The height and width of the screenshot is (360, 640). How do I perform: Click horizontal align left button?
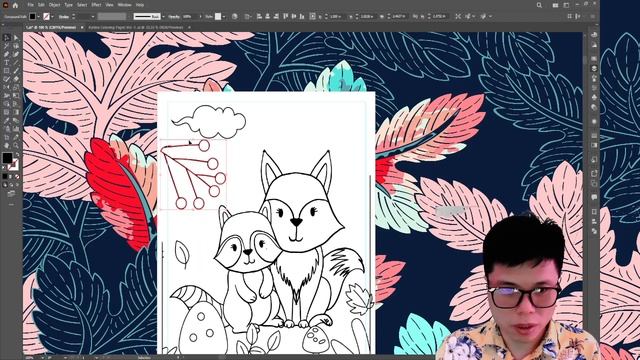[259, 16]
